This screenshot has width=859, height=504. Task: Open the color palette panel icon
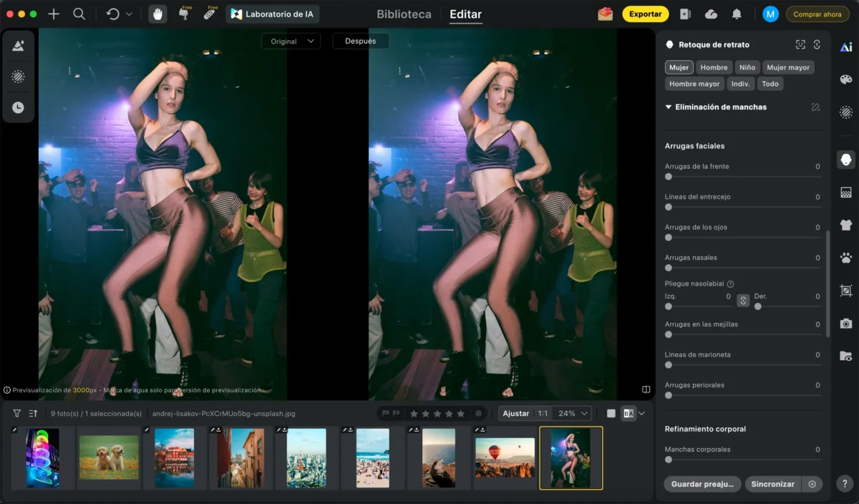846,79
